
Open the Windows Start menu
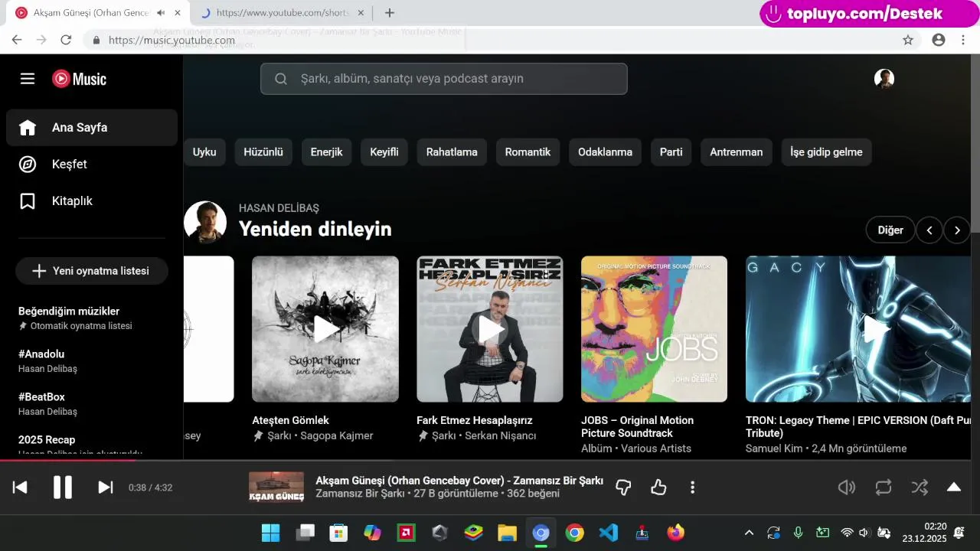(270, 533)
